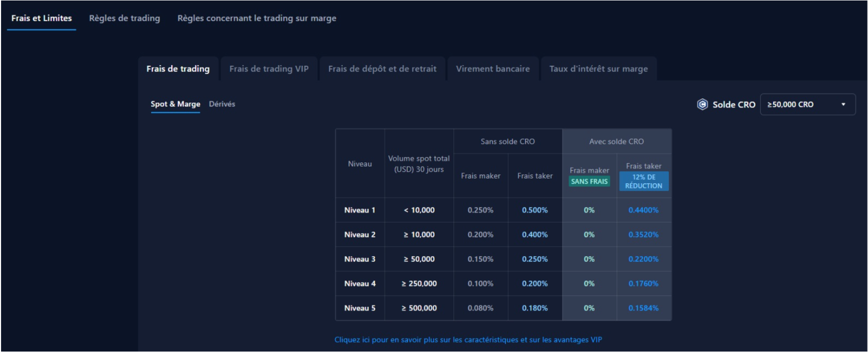
Task: Switch to Règles de trading tab
Action: (124, 18)
